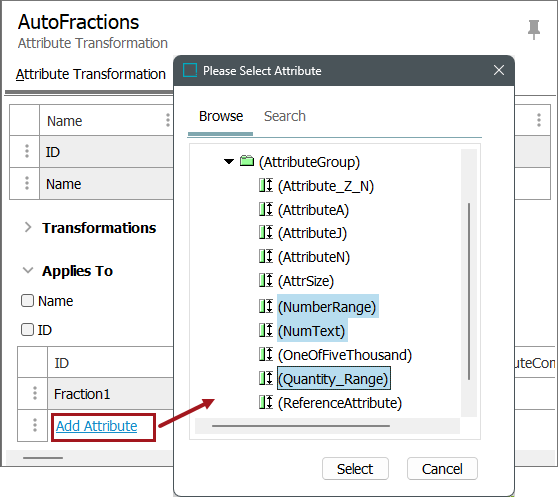558x497 pixels.
Task: Open the Browse tab in the dialog
Action: point(221,116)
